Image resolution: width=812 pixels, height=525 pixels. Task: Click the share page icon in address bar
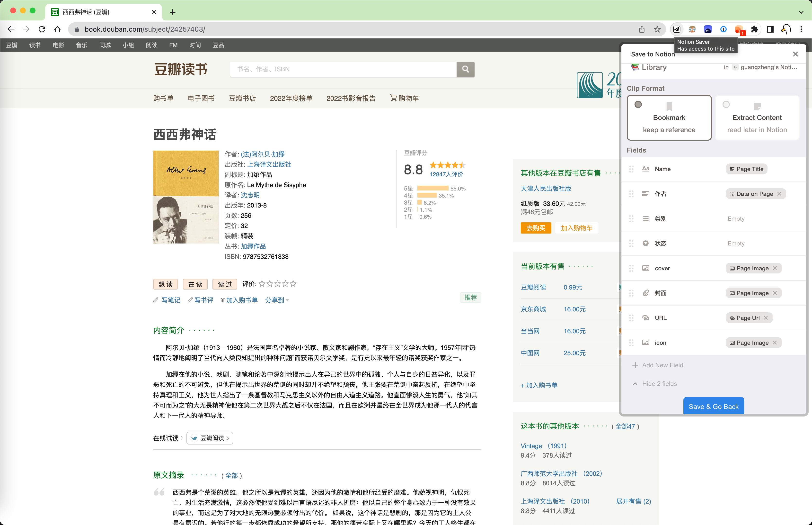(x=642, y=29)
